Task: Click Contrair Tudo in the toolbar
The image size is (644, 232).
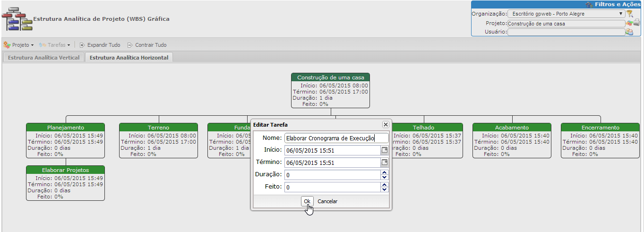Action: [146, 45]
